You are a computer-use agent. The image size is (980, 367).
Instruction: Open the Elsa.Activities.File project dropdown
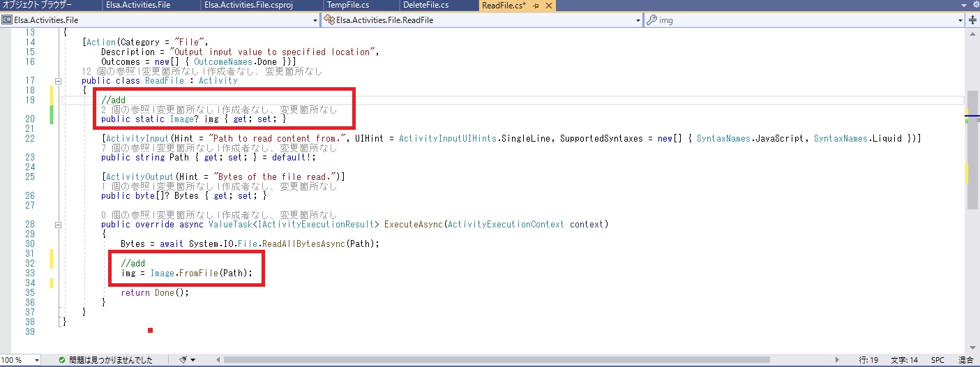coord(160,20)
